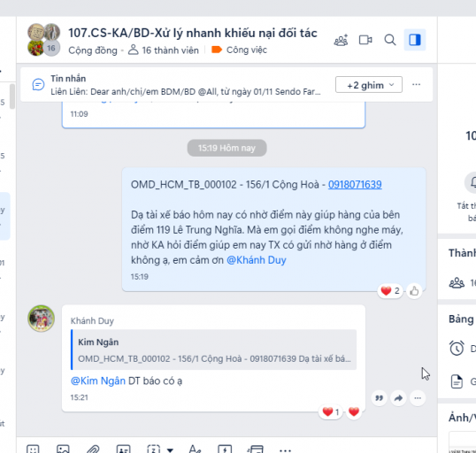
Task: Start a video call
Action: pos(365,40)
